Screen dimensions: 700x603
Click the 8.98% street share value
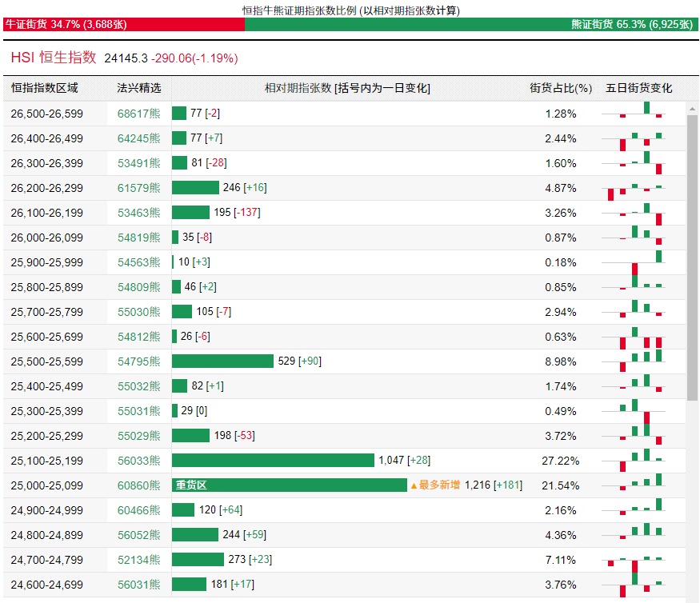561,361
